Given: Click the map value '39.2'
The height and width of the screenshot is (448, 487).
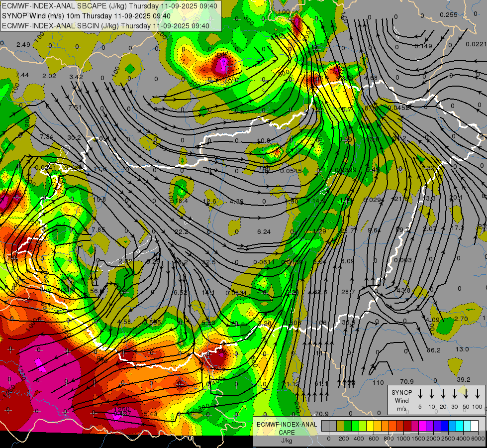Looking at the screenshot, I should pos(464,380).
